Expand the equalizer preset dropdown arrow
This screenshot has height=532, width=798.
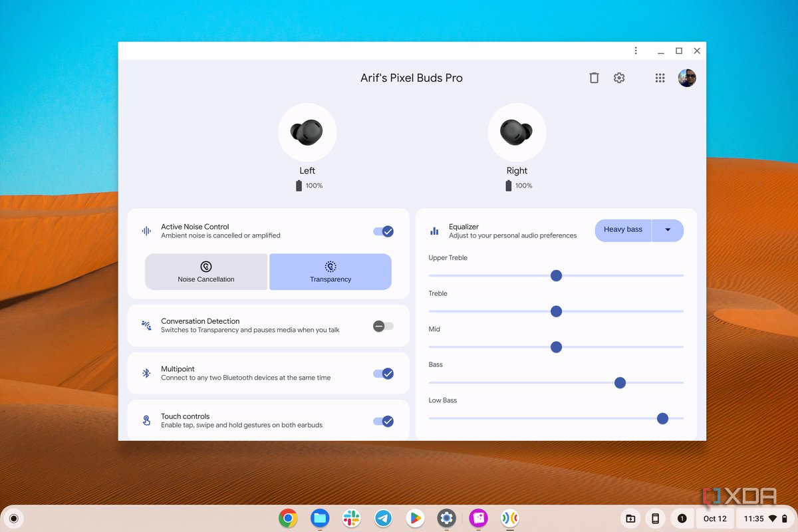668,230
